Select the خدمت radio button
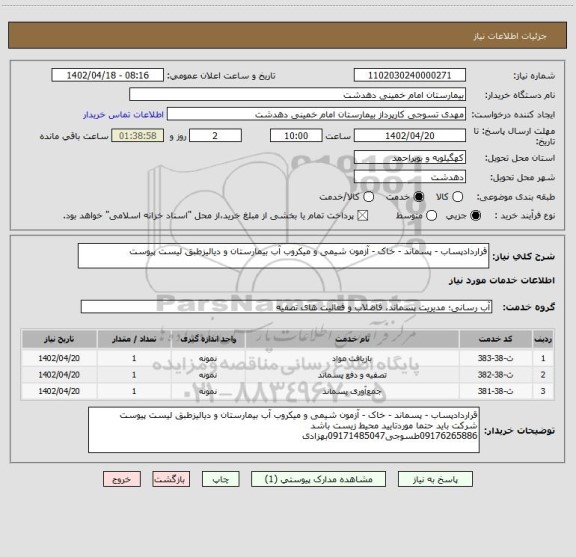 (x=418, y=197)
